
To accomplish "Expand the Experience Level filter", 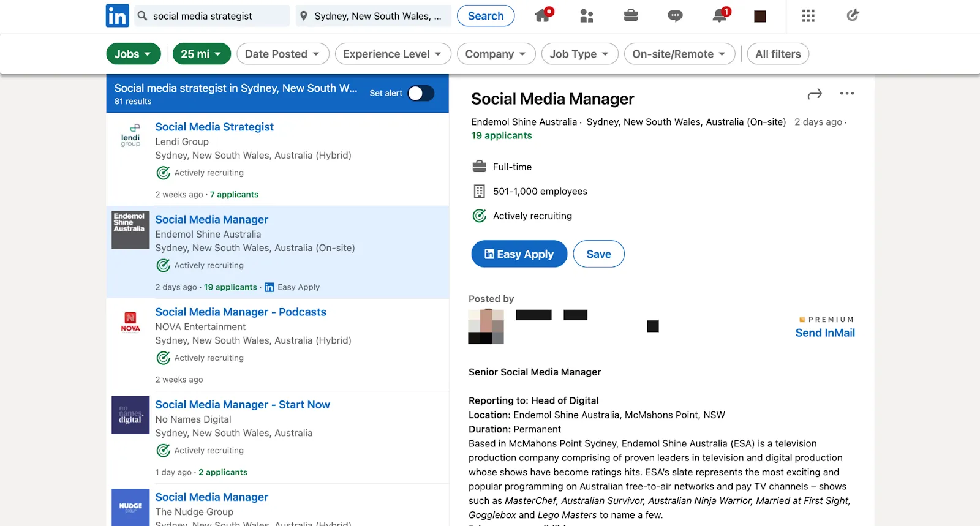I will [x=393, y=54].
